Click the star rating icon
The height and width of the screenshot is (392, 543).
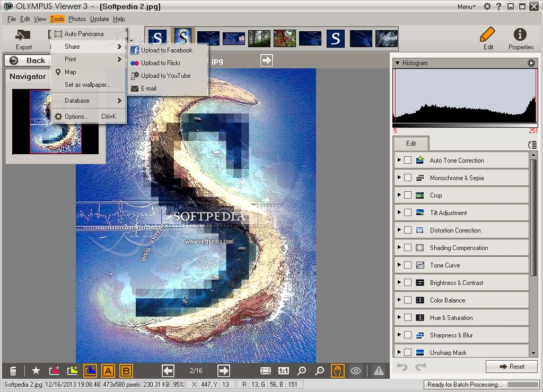pos(36,371)
